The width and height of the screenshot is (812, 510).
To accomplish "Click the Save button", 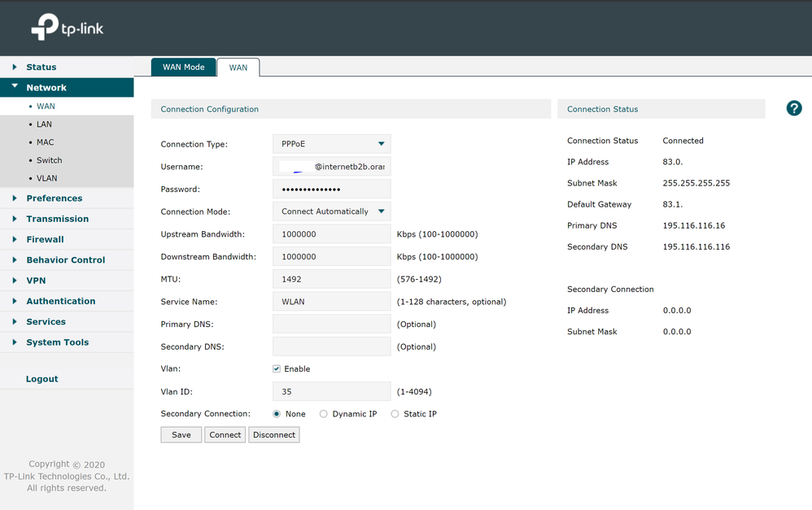I will point(181,435).
